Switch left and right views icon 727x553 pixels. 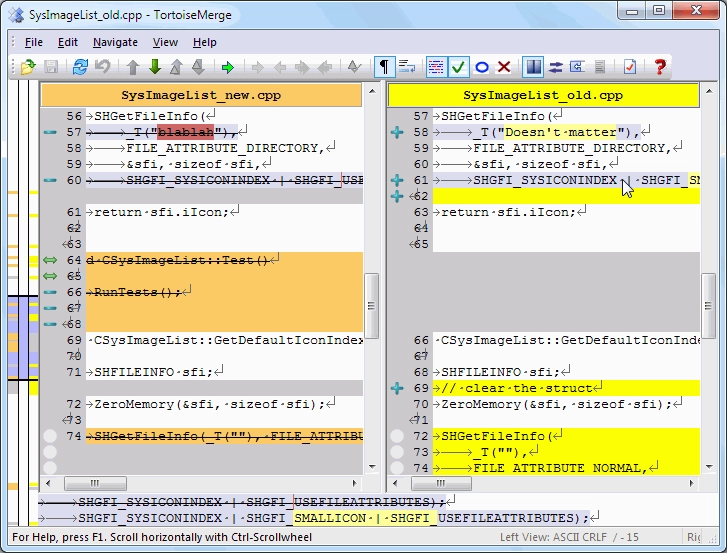(x=555, y=67)
